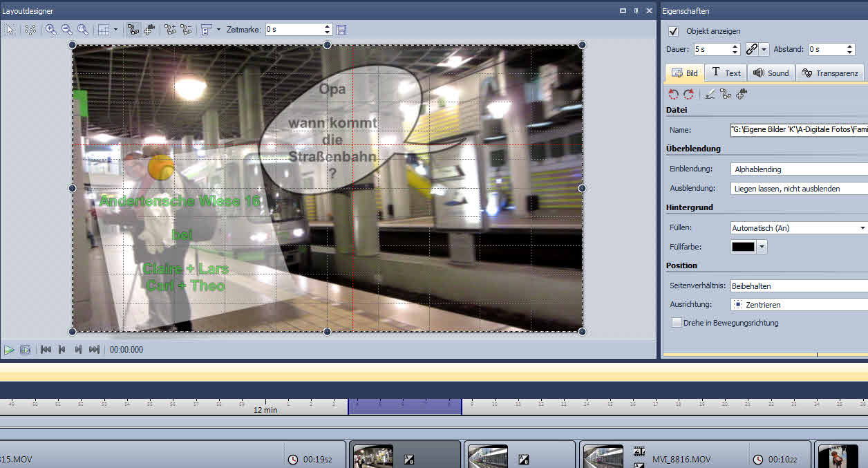
Task: Select the arrow pointer tool in Layoutdesigner
Action: point(10,30)
